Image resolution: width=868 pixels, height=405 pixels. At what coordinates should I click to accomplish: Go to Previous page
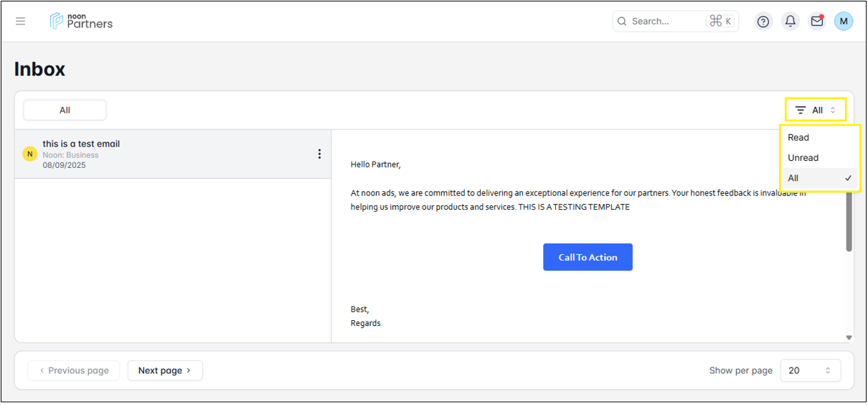(74, 371)
